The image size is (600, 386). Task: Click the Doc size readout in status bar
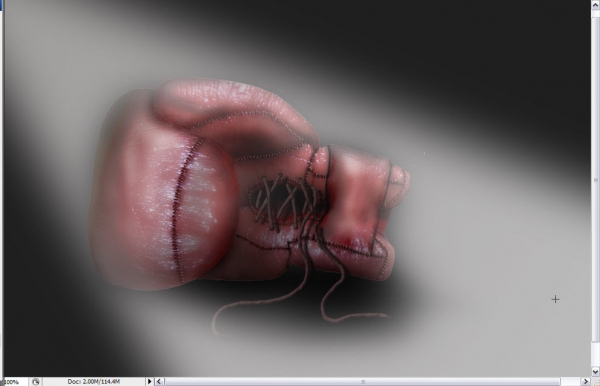tap(93, 382)
